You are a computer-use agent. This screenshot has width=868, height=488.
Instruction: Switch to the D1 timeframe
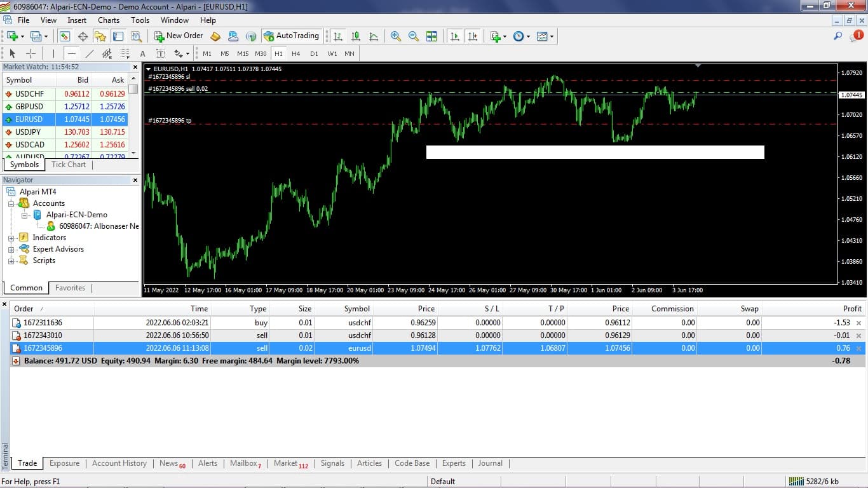click(314, 53)
